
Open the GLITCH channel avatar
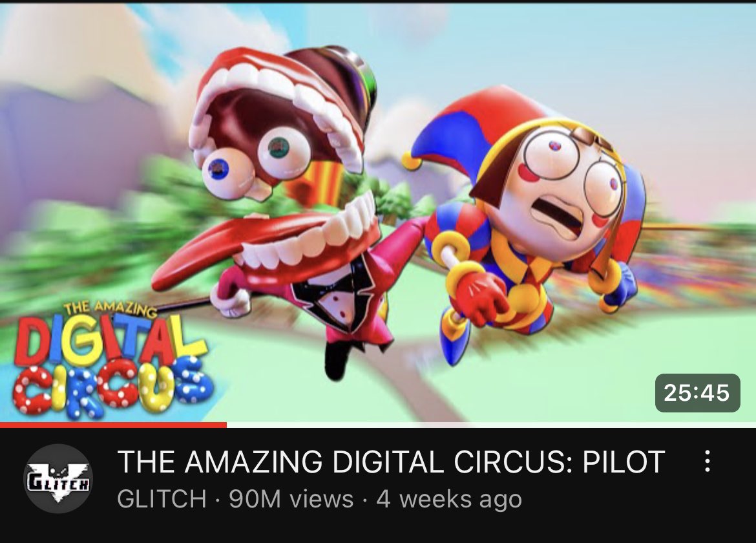coord(58,478)
